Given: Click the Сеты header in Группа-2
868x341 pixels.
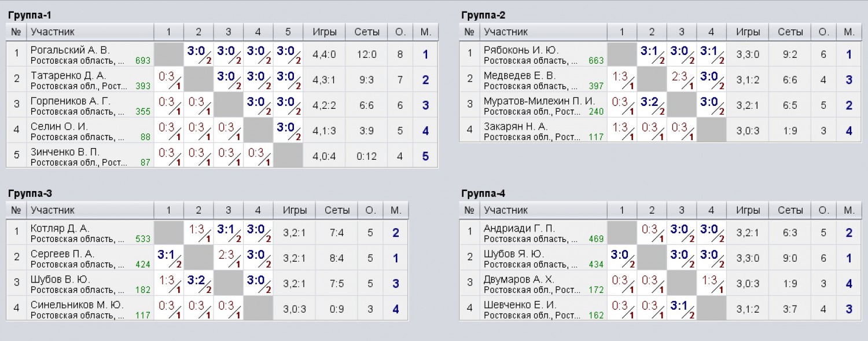Looking at the screenshot, I should [x=790, y=32].
